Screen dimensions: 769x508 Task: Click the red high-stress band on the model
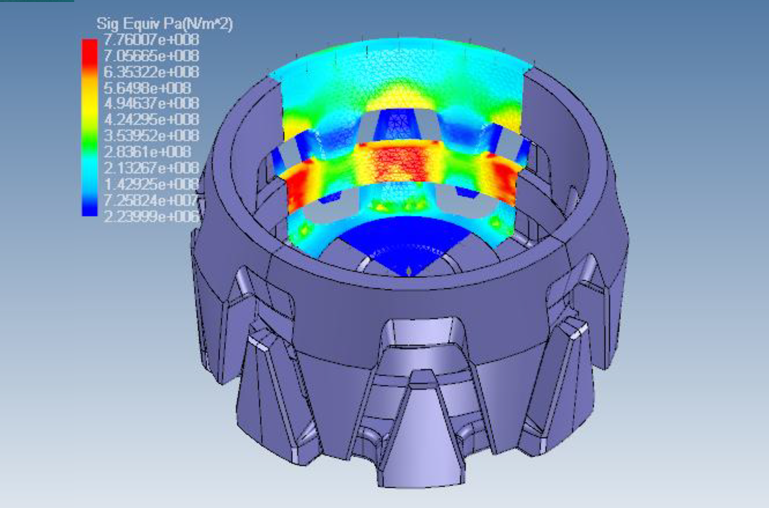[400, 160]
